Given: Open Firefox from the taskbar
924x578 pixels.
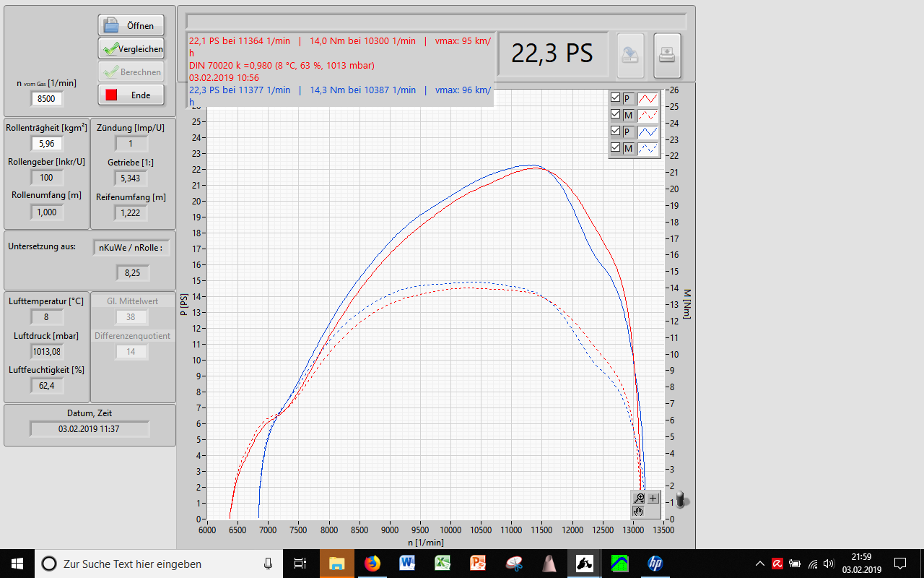Looking at the screenshot, I should [x=372, y=563].
